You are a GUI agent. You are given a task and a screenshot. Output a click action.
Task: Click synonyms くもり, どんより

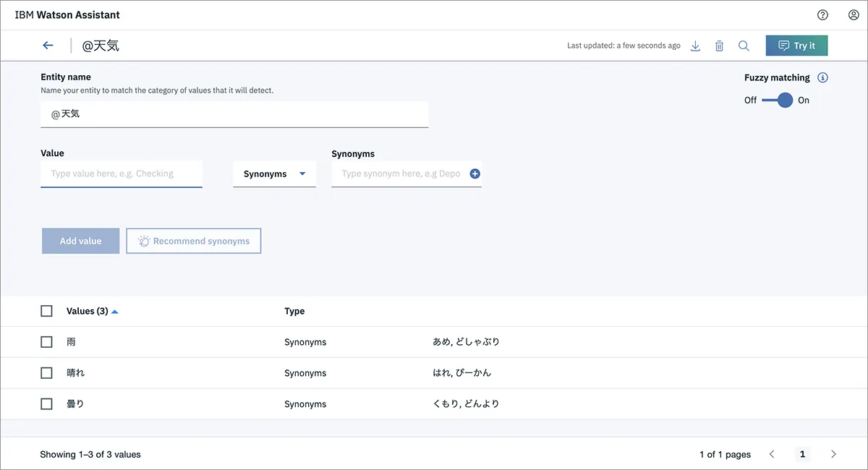point(466,404)
